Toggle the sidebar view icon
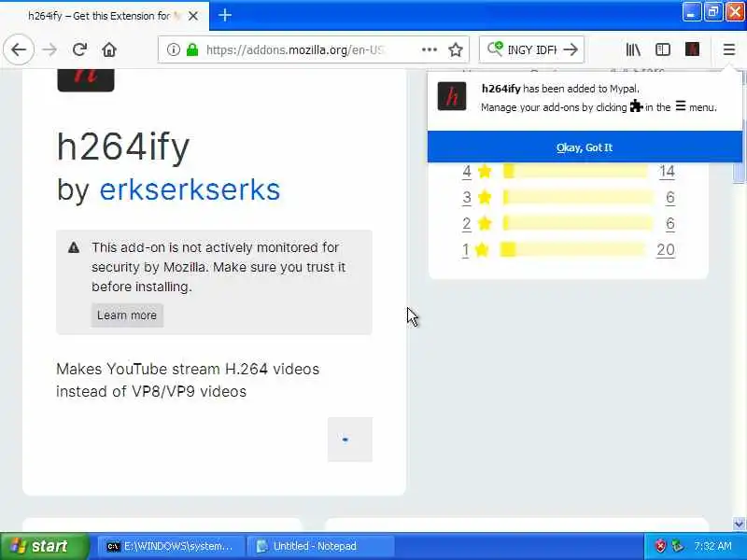The image size is (747, 560). [663, 49]
